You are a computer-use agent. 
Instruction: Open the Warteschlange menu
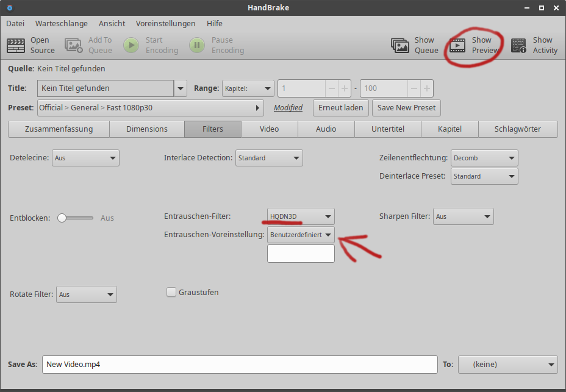pyautogui.click(x=62, y=23)
